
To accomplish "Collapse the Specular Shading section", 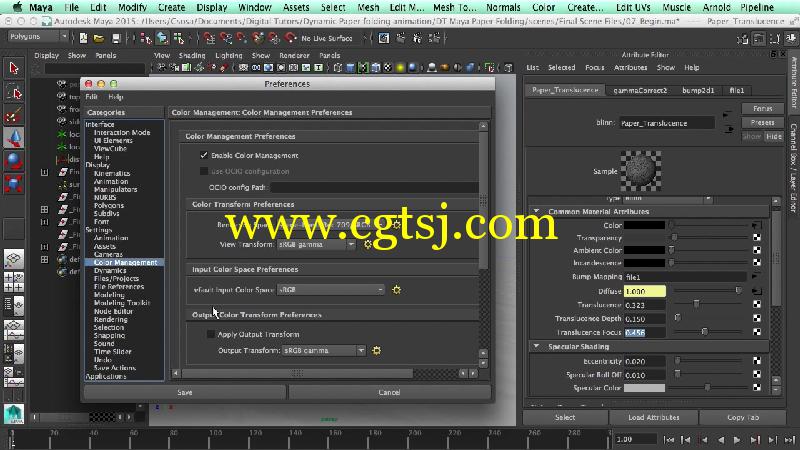I will (536, 346).
